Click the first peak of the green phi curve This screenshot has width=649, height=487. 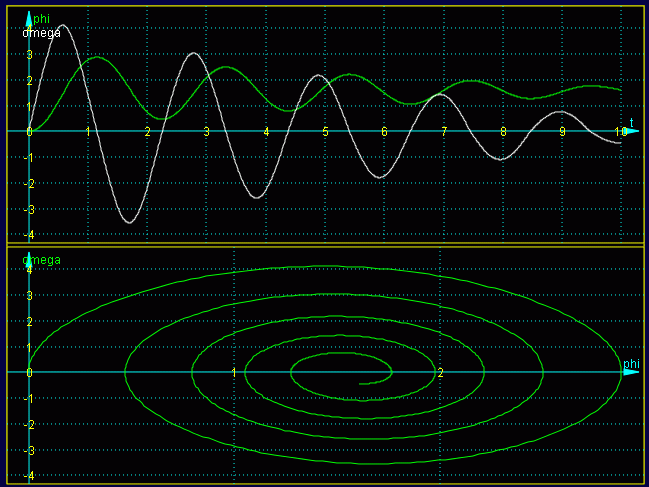(x=96, y=57)
